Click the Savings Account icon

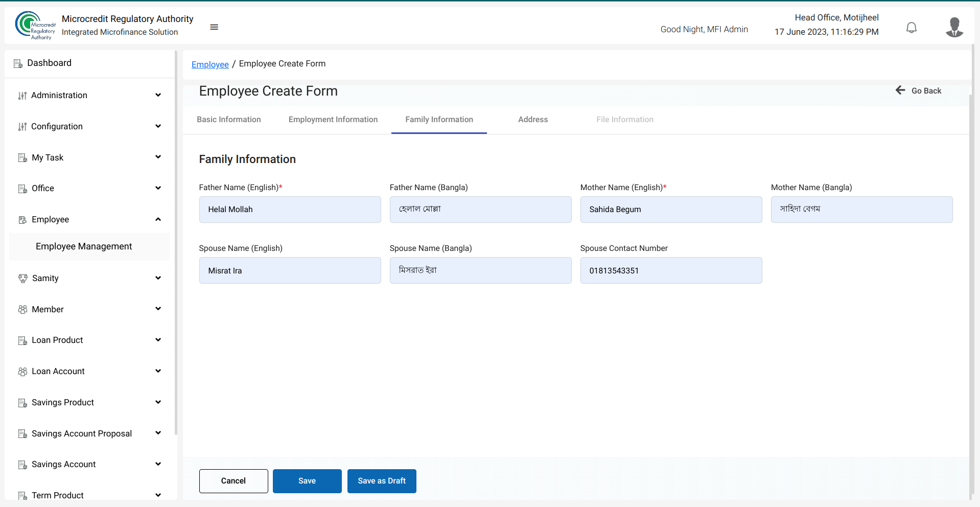22,465
